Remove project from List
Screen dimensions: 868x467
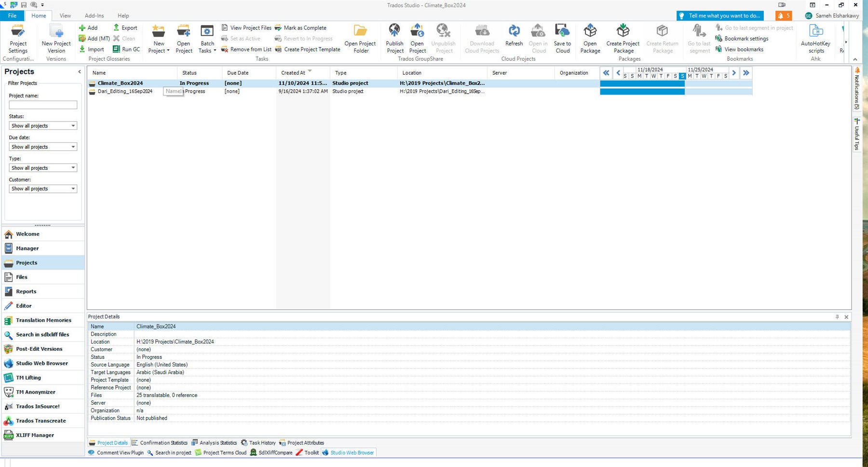pos(246,49)
